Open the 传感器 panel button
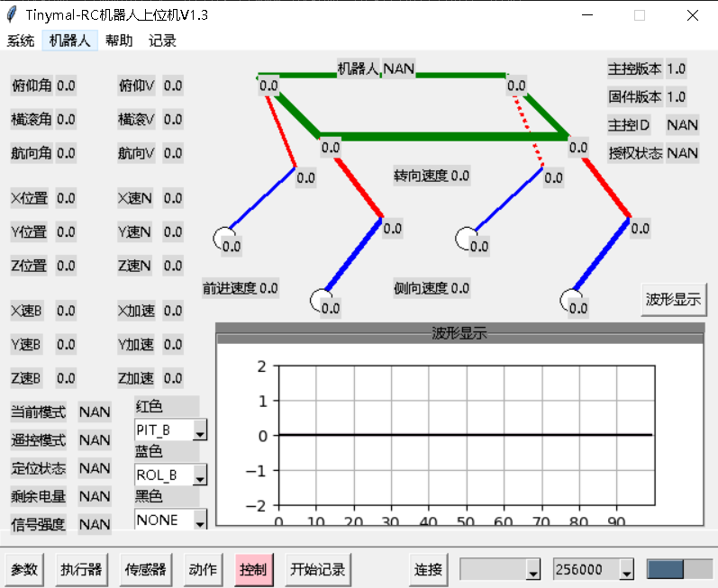Viewport: 718px width, 588px height. (x=146, y=569)
